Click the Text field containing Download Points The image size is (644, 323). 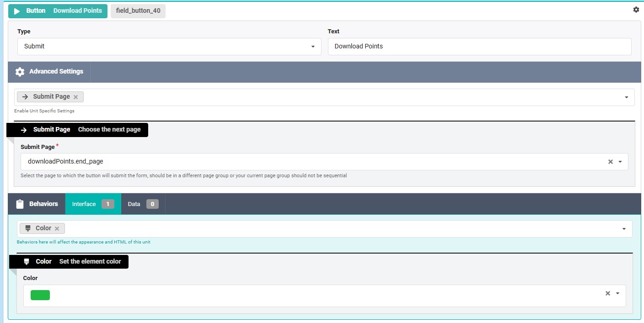pos(479,47)
